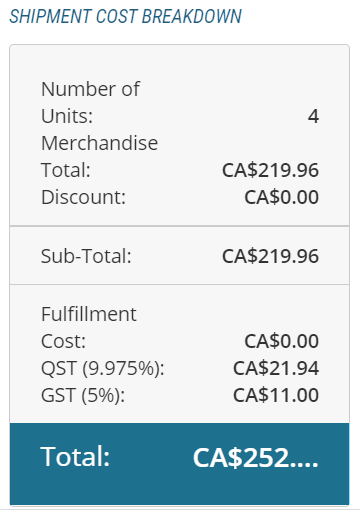
Task: Select the Merchandise Total label
Action: coord(99,157)
